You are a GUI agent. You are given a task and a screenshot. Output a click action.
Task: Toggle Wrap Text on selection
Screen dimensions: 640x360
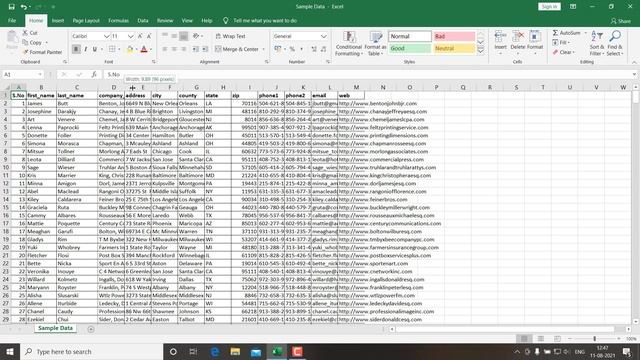230,36
